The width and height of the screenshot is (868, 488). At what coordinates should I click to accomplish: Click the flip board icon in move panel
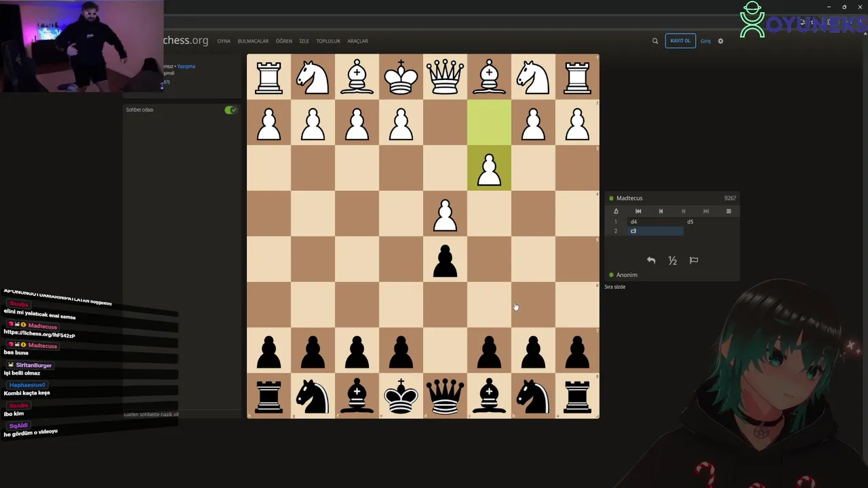tap(616, 211)
